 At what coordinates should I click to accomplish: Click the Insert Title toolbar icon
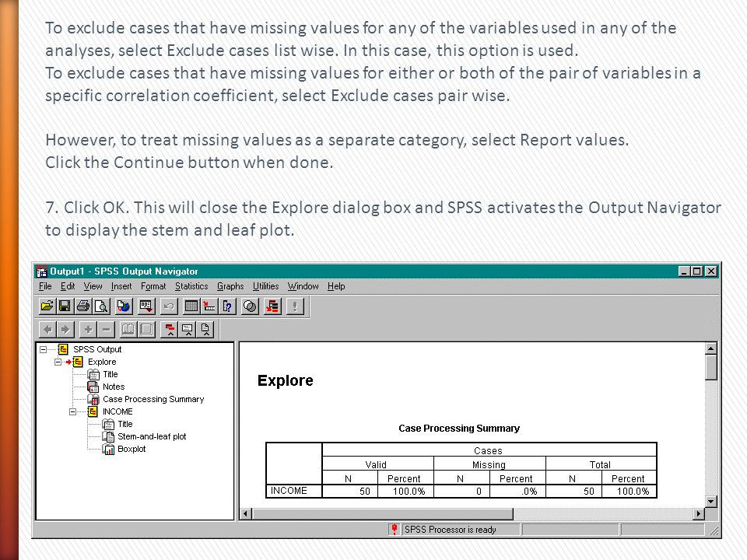tap(188, 329)
